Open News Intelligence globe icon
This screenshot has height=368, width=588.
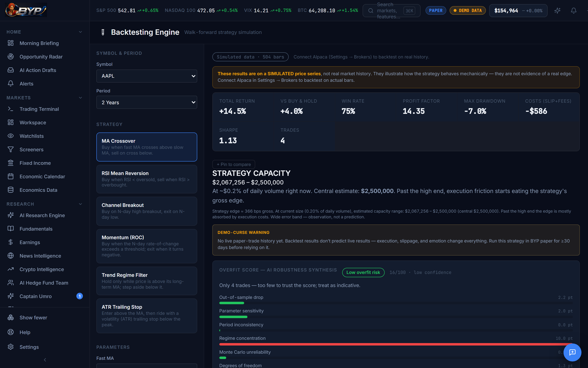click(x=11, y=256)
